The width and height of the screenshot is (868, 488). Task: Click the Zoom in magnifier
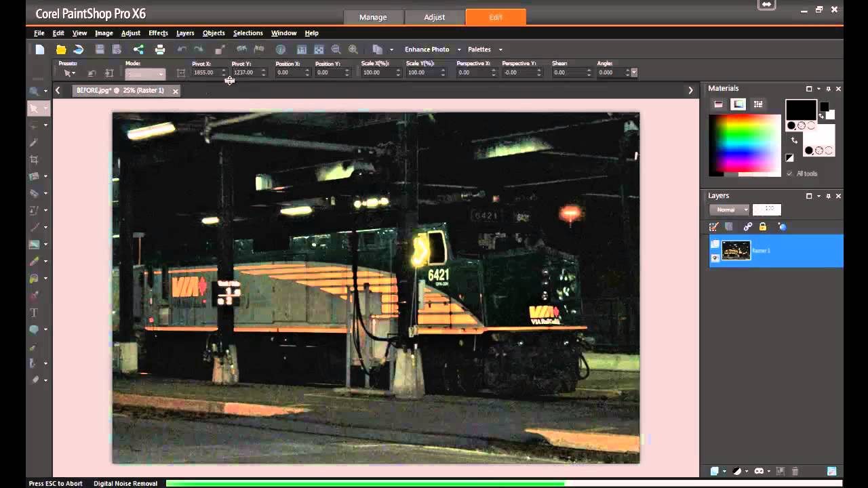point(353,49)
